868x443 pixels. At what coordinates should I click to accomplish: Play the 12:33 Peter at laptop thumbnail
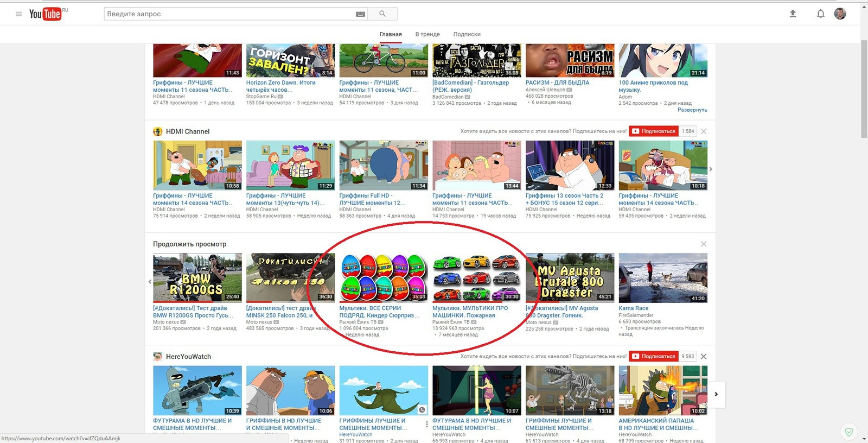tap(570, 165)
